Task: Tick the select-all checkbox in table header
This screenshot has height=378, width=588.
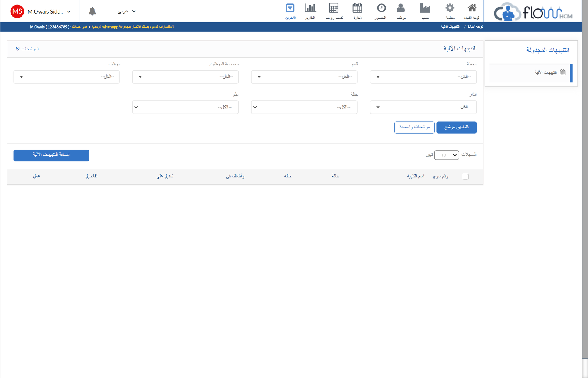Action: tap(466, 177)
